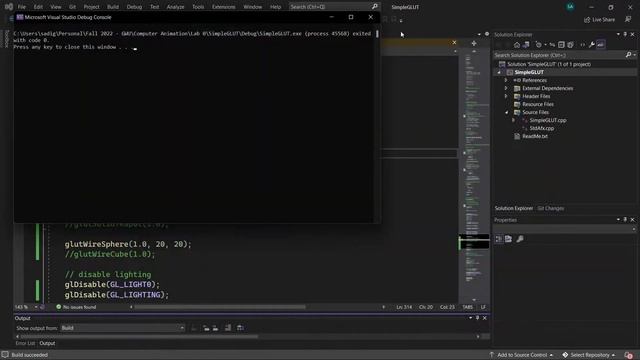The height and width of the screenshot is (360, 640).
Task: Pin the Properties panel
Action: point(625,220)
